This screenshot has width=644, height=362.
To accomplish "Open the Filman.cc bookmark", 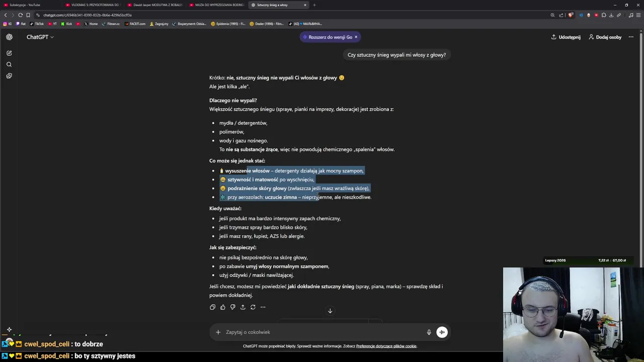I will [x=111, y=24].
